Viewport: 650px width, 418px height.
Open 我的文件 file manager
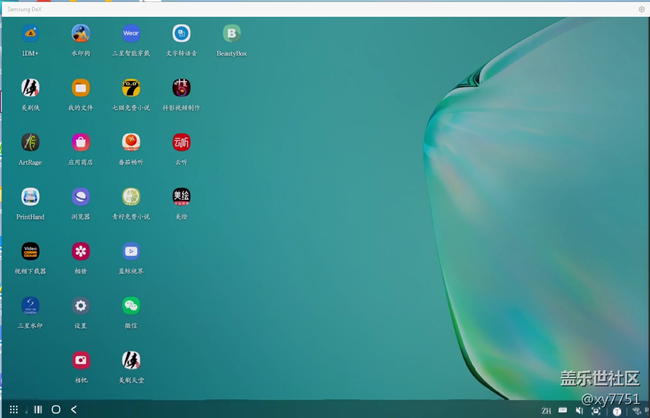click(x=81, y=88)
